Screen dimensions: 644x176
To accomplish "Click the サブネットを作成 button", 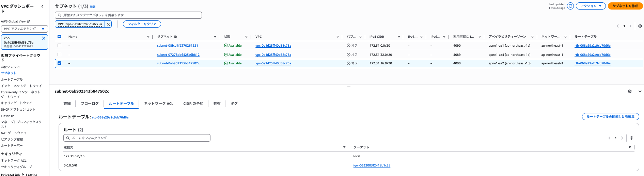I will pos(625,6).
